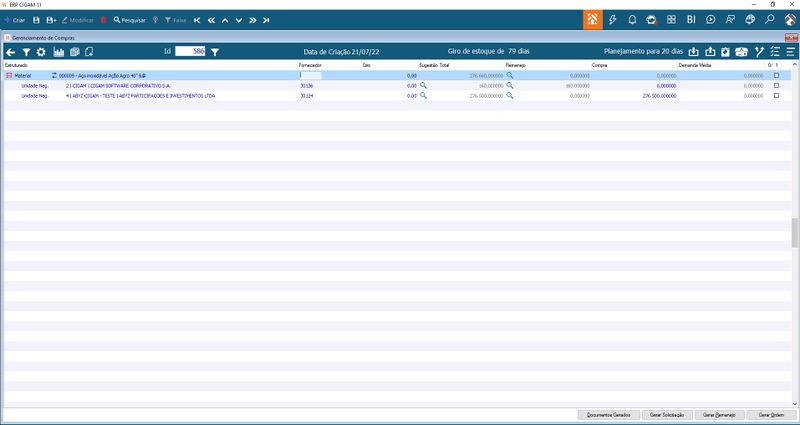Go to the next record with the down chevron
Image resolution: width=800 pixels, height=425 pixels.
click(x=238, y=20)
